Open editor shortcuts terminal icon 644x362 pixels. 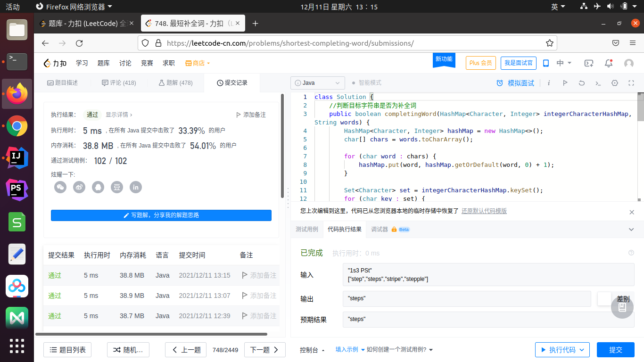point(598,83)
